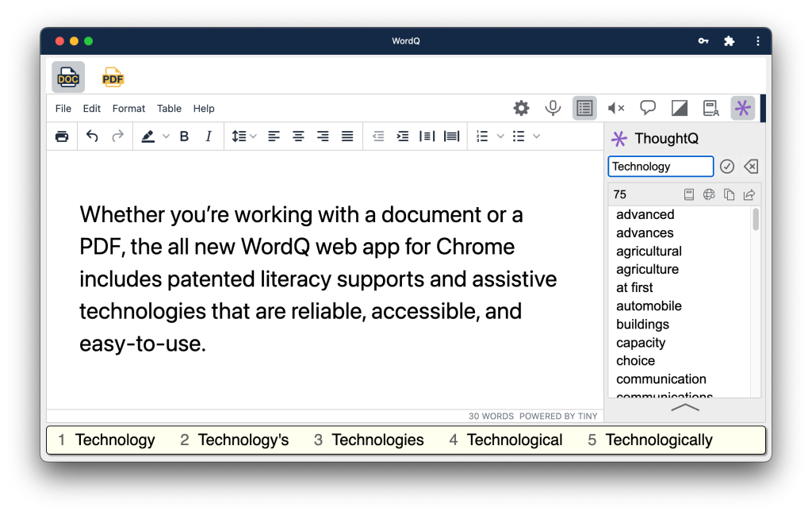
Task: Toggle bold formatting
Action: (184, 136)
